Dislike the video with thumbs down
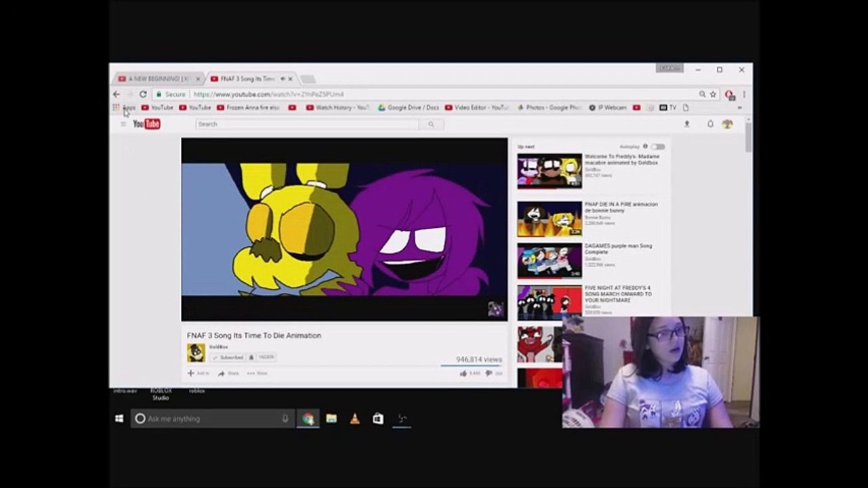This screenshot has height=488, width=868. tap(489, 373)
